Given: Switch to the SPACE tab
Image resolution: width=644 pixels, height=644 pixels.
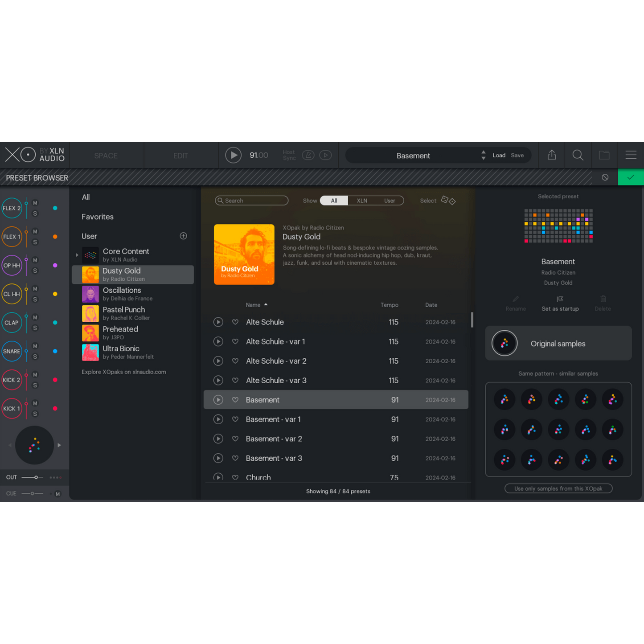Looking at the screenshot, I should tap(106, 156).
